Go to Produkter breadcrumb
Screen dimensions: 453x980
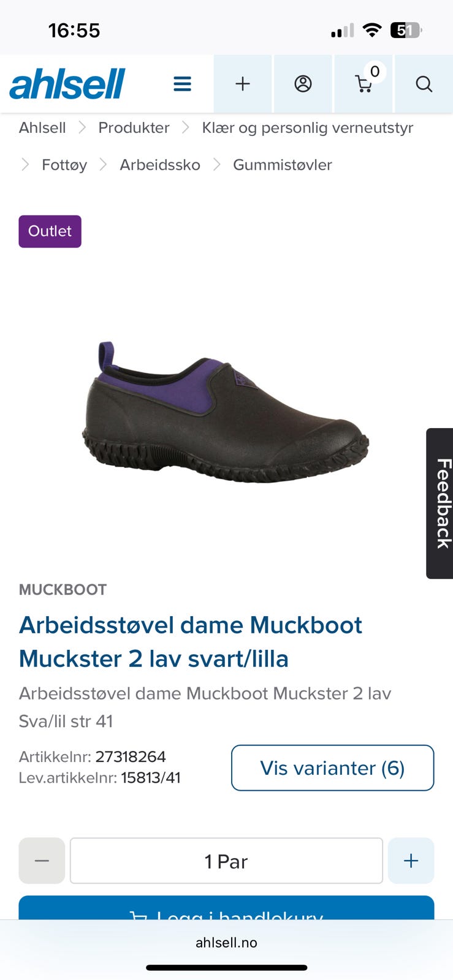click(134, 127)
